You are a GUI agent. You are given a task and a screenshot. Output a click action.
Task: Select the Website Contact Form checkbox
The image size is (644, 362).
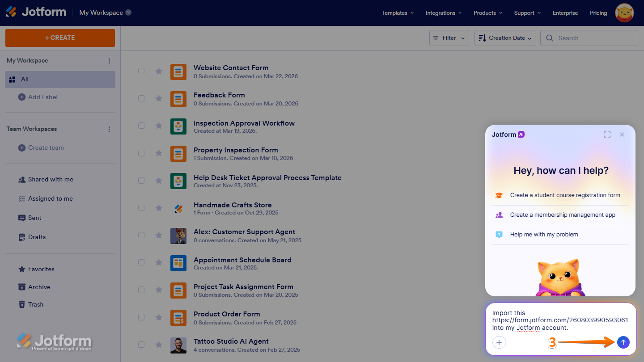click(141, 71)
